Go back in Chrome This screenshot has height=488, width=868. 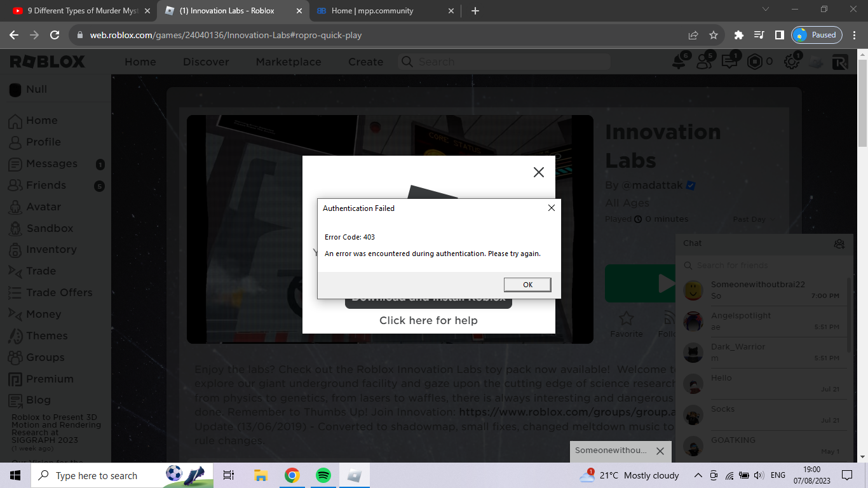coord(15,35)
